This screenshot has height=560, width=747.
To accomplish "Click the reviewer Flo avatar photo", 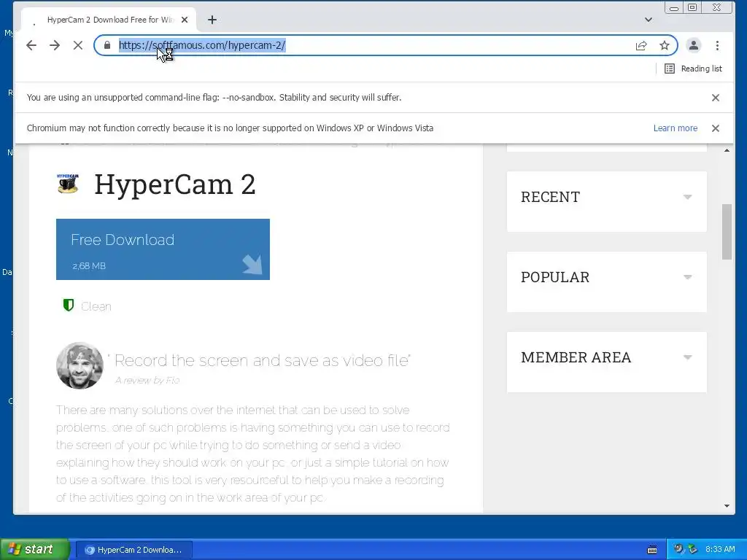I will [x=80, y=365].
